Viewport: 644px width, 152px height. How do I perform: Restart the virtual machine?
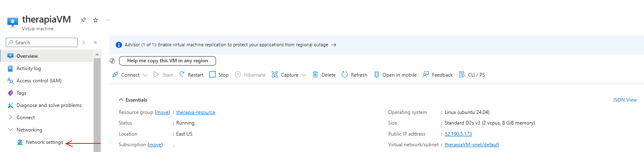pos(191,75)
